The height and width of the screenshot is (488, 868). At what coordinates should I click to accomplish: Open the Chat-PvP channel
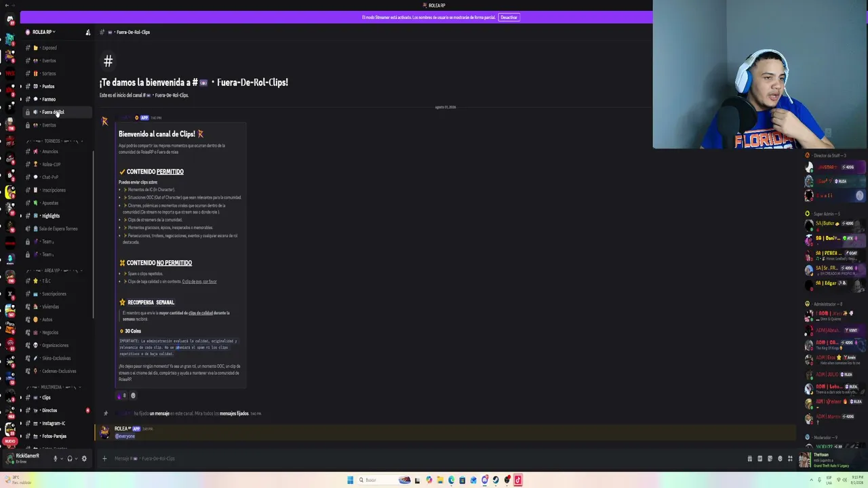[56, 177]
